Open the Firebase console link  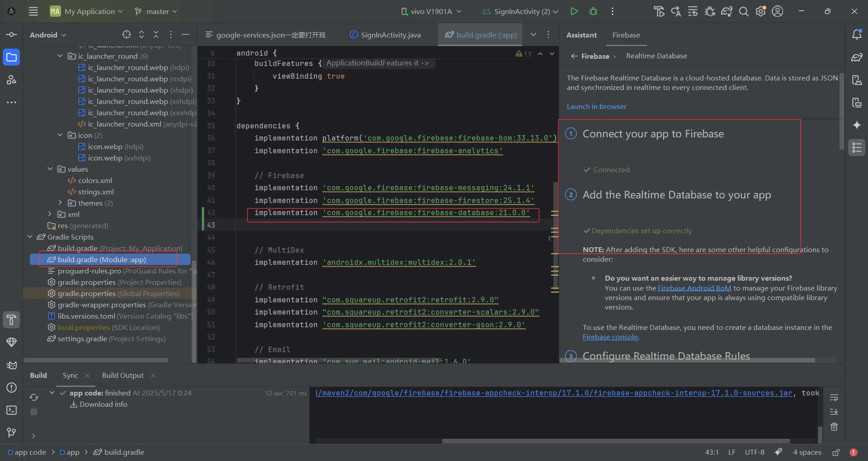point(610,337)
